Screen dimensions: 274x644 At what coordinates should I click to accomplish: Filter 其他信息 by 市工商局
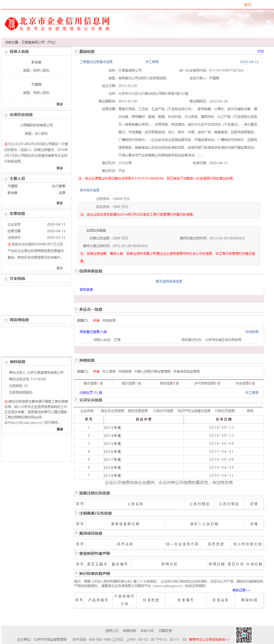point(109,372)
